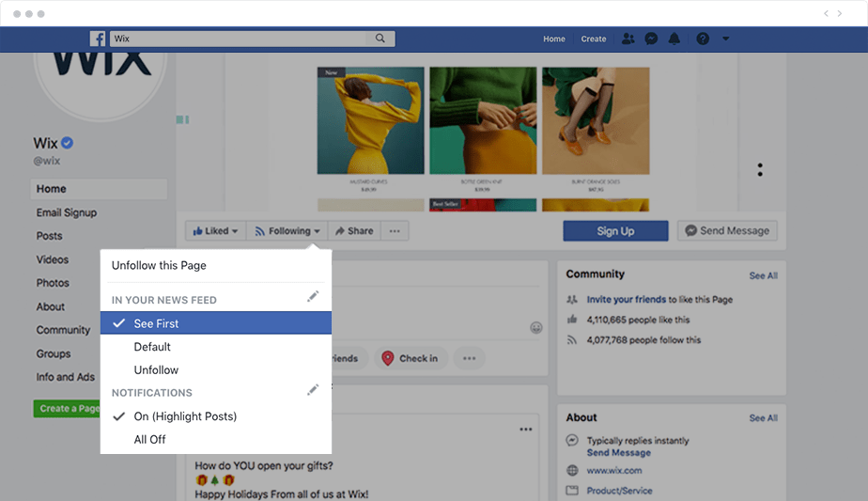Click the ellipsis button beside Share
868x501 pixels.
pyautogui.click(x=395, y=231)
